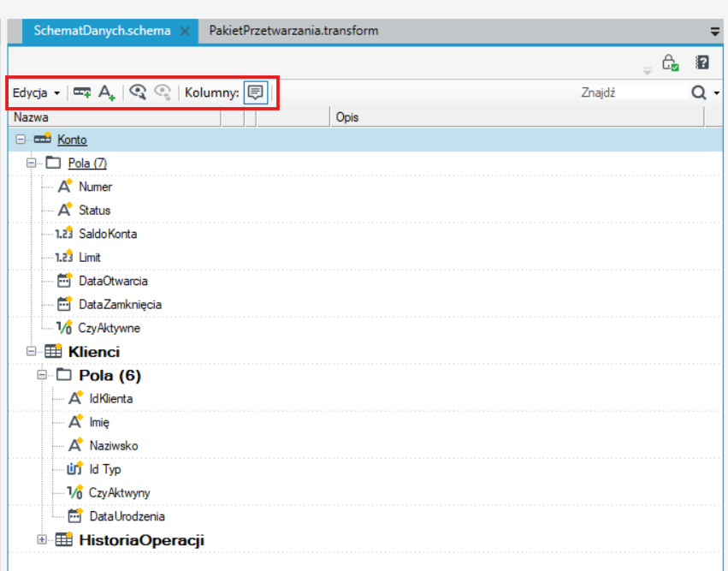This screenshot has width=728, height=571.
Task: Collapse the Klienci table node
Action: click(31, 351)
